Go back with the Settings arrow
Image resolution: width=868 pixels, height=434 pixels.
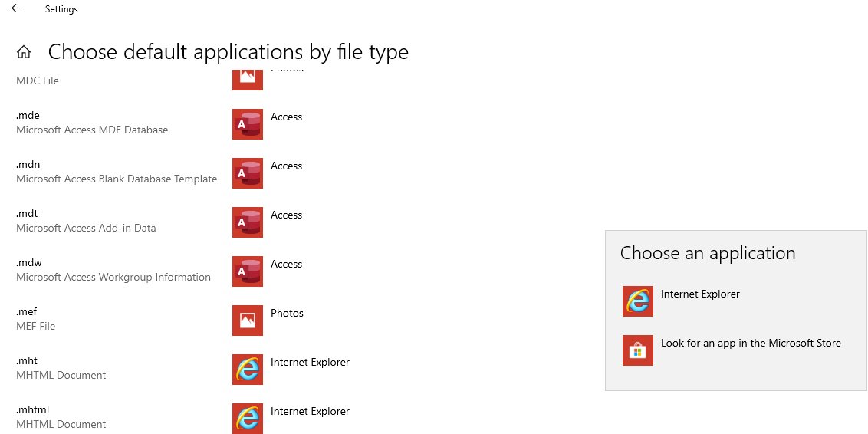[x=16, y=8]
